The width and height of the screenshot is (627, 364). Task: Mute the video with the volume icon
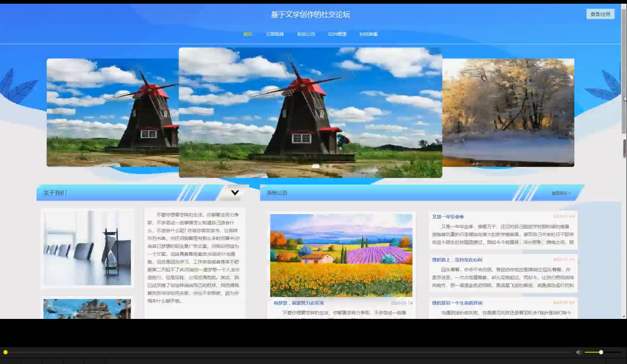tap(579, 352)
